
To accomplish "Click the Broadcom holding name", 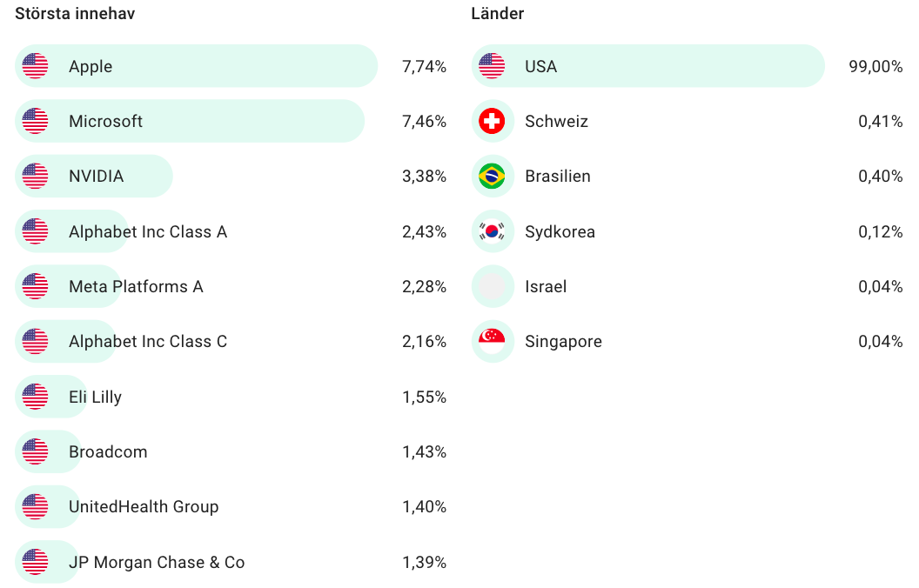I will (108, 452).
